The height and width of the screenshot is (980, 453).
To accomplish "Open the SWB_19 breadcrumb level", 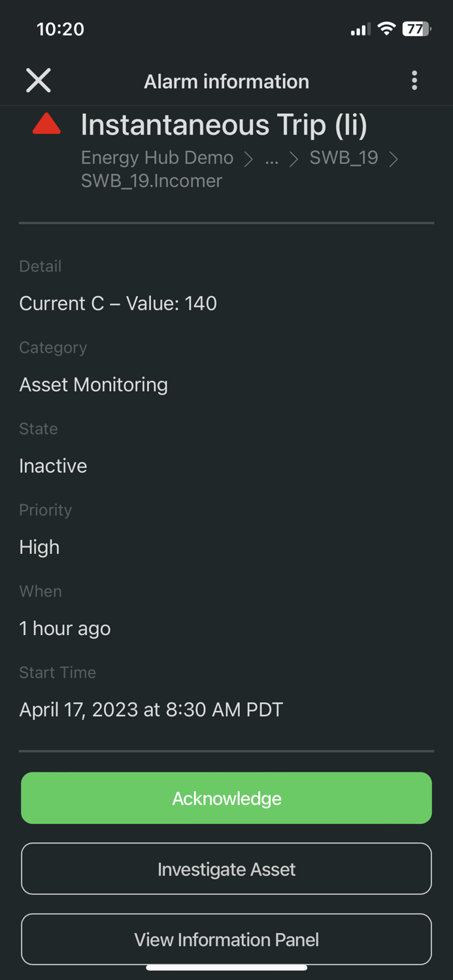I will (344, 158).
